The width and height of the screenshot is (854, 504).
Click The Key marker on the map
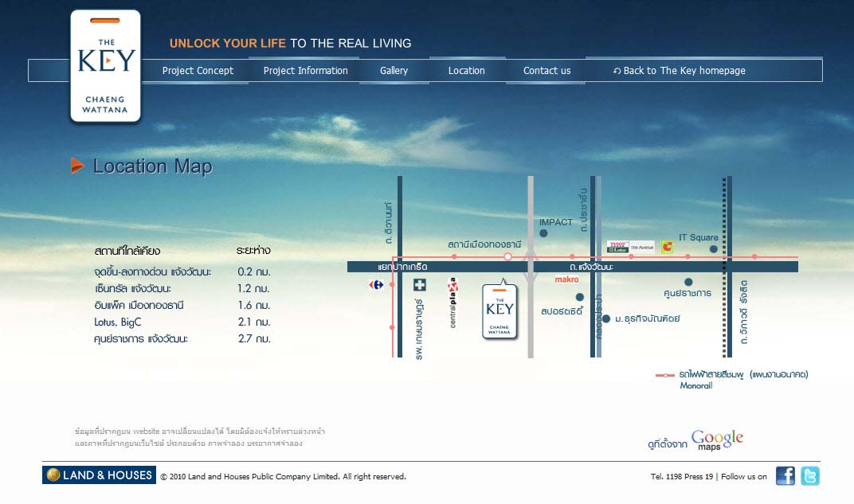pos(499,311)
